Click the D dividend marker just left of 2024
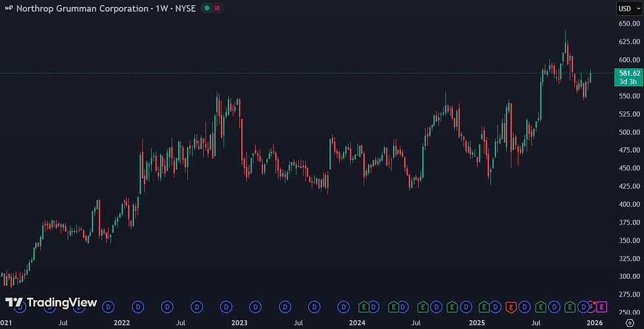The width and height of the screenshot is (644, 329). click(343, 307)
